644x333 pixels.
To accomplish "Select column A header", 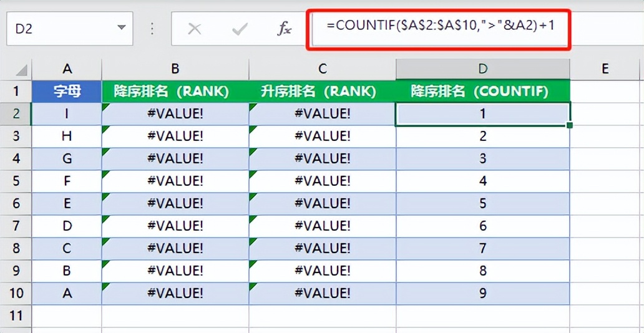I will [x=67, y=69].
